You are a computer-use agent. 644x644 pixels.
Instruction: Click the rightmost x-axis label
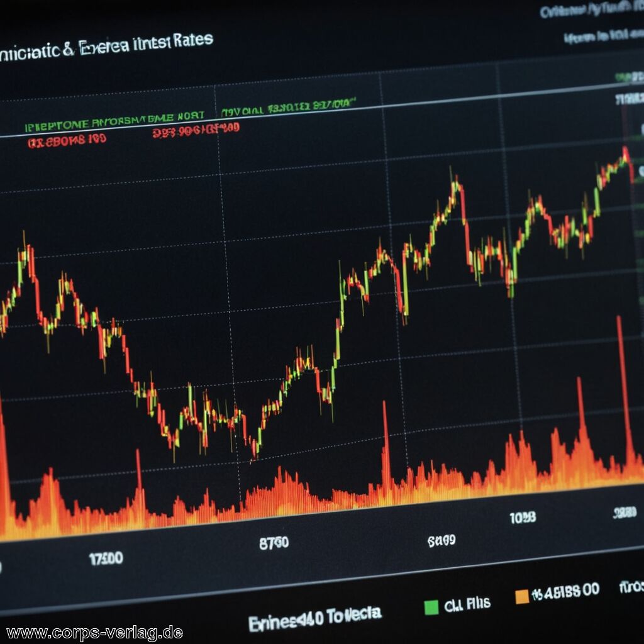click(626, 513)
